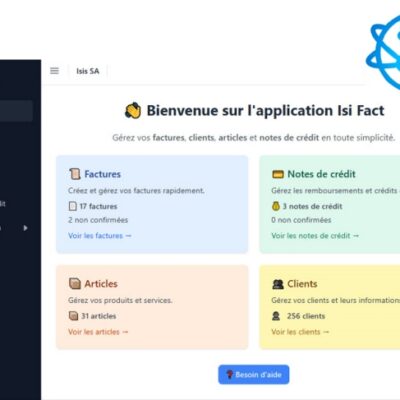Image resolution: width=400 pixels, height=400 pixels.
Task: Select the Isis SA company label
Action: 88,71
